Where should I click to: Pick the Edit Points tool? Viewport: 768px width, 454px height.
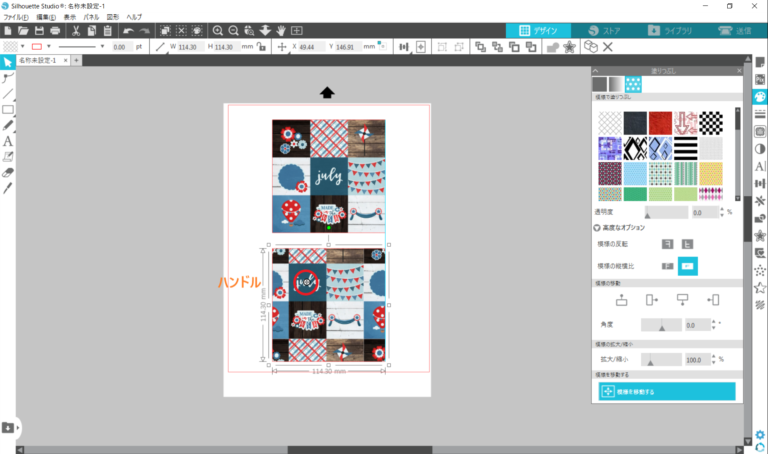click(x=7, y=78)
